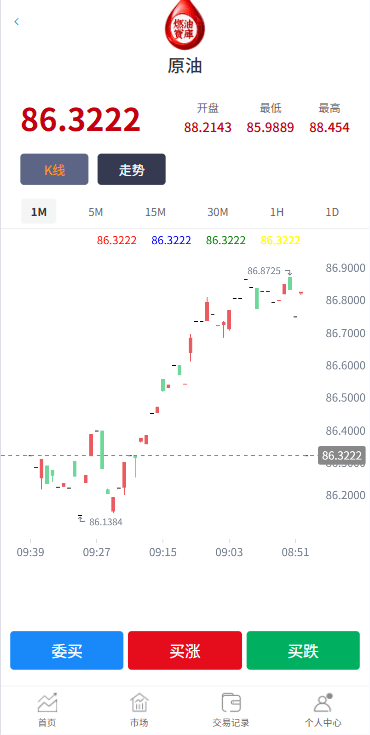Switch to K线 chart view
The width and height of the screenshot is (370, 735).
tap(54, 169)
